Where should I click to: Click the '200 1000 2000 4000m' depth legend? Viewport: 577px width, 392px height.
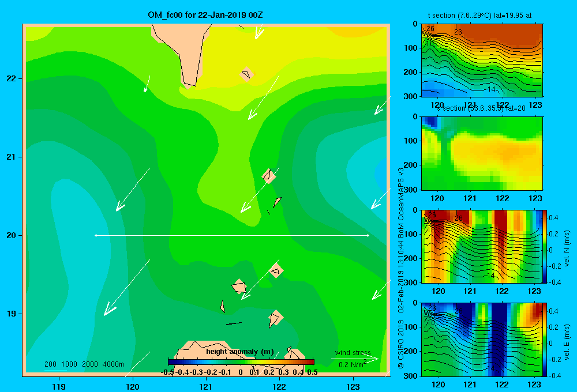[84, 364]
